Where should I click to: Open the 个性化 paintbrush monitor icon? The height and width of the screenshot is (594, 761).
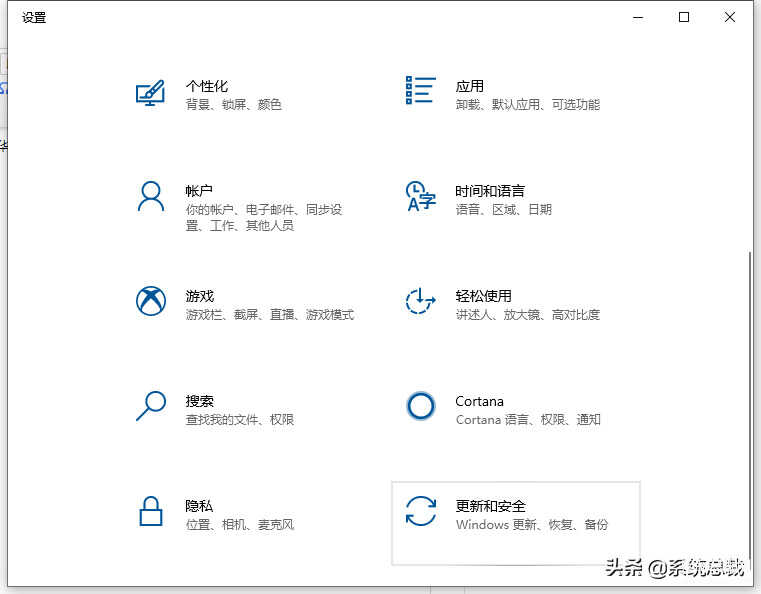[150, 93]
